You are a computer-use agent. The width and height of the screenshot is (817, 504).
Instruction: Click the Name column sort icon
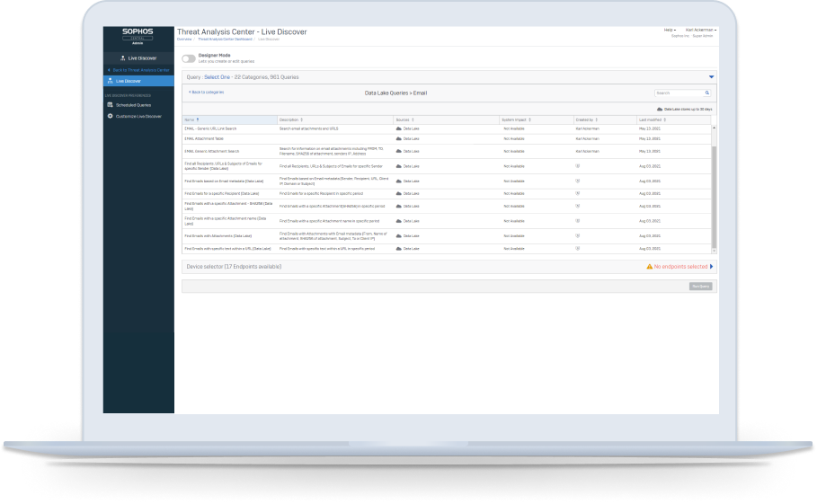(x=198, y=119)
